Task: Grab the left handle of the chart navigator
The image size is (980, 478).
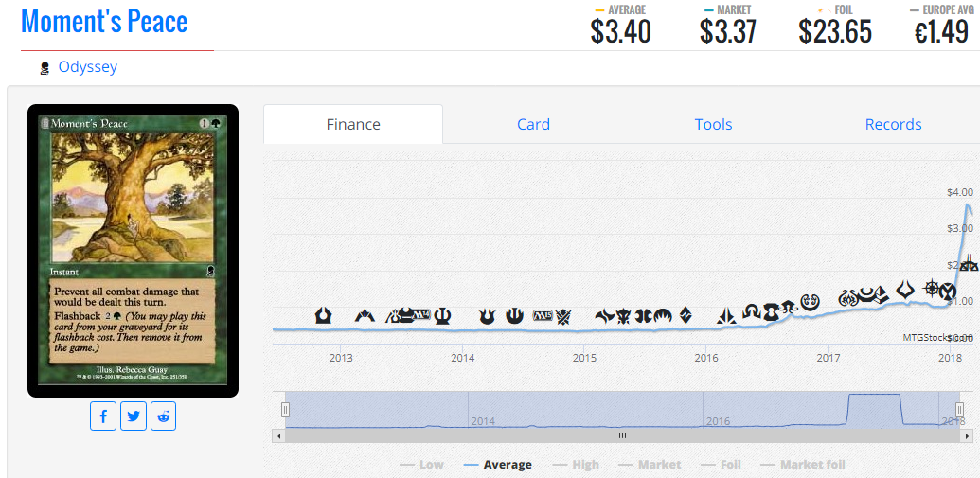Action: tap(285, 410)
